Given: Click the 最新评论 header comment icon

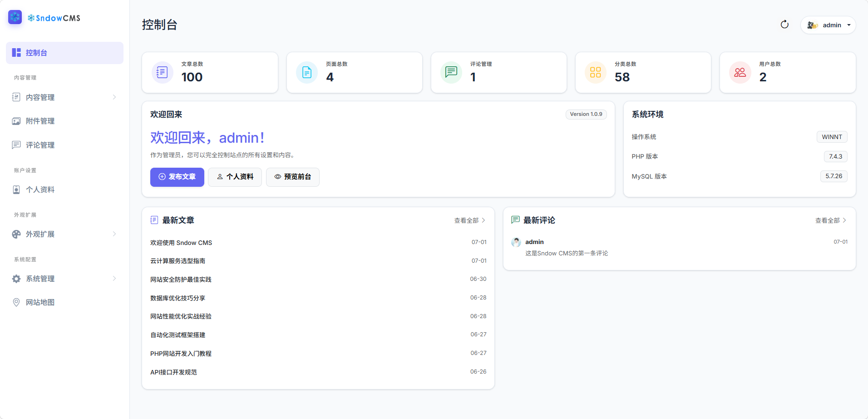Looking at the screenshot, I should pos(515,220).
